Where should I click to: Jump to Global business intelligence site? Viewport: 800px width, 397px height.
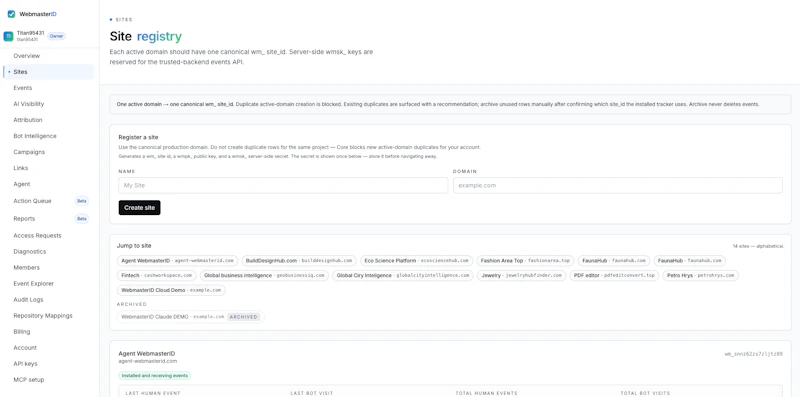coord(264,275)
